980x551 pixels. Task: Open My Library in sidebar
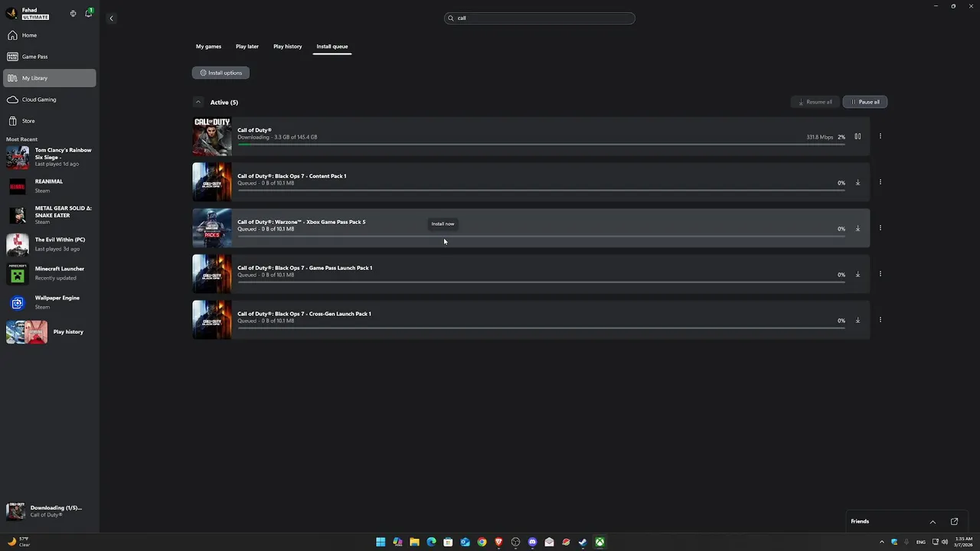coord(50,78)
